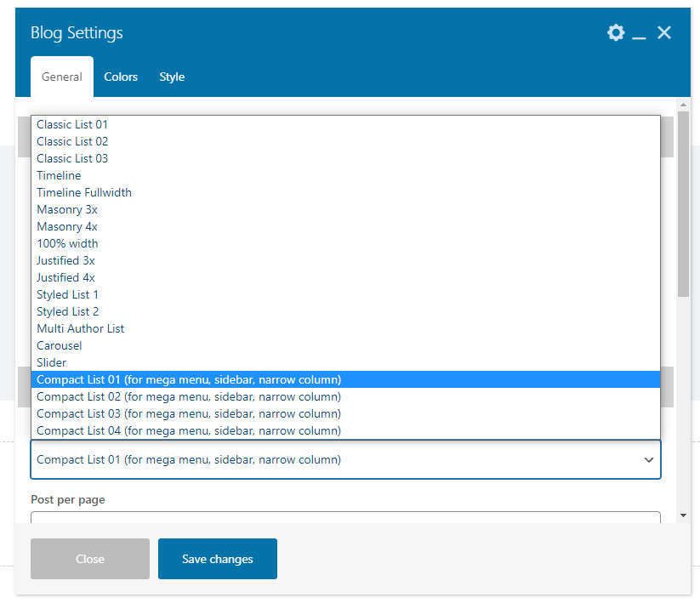The height and width of the screenshot is (609, 700).
Task: Switch to the Colors tab
Action: tap(121, 77)
